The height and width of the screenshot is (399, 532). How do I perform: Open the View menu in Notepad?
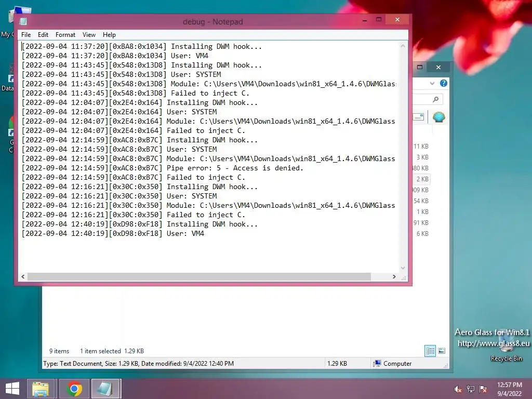tap(89, 35)
